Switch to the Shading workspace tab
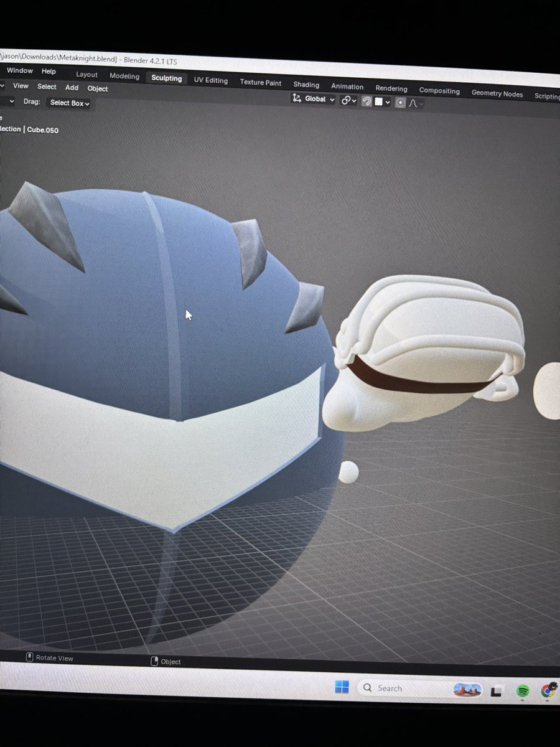This screenshot has width=560, height=747. point(306,85)
